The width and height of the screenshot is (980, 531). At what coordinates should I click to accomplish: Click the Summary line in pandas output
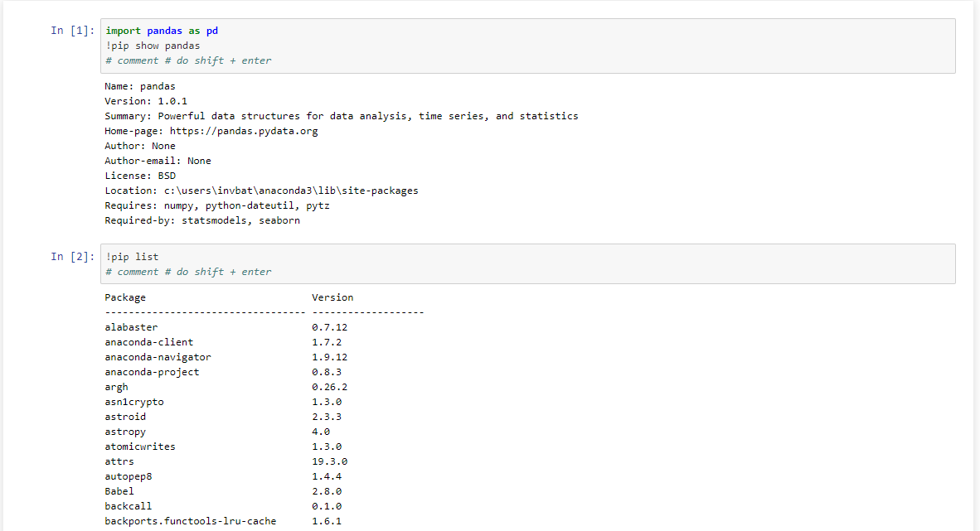point(341,116)
